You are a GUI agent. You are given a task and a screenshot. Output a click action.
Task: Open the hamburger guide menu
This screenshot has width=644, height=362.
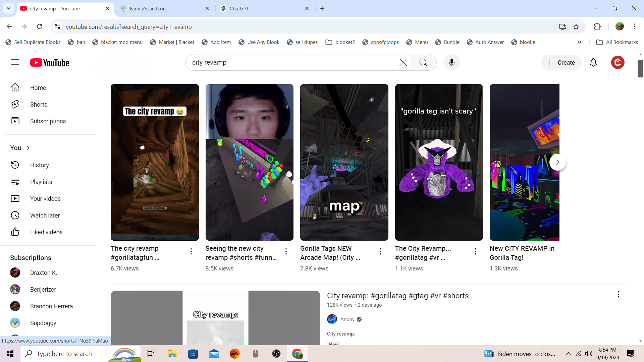(15, 62)
